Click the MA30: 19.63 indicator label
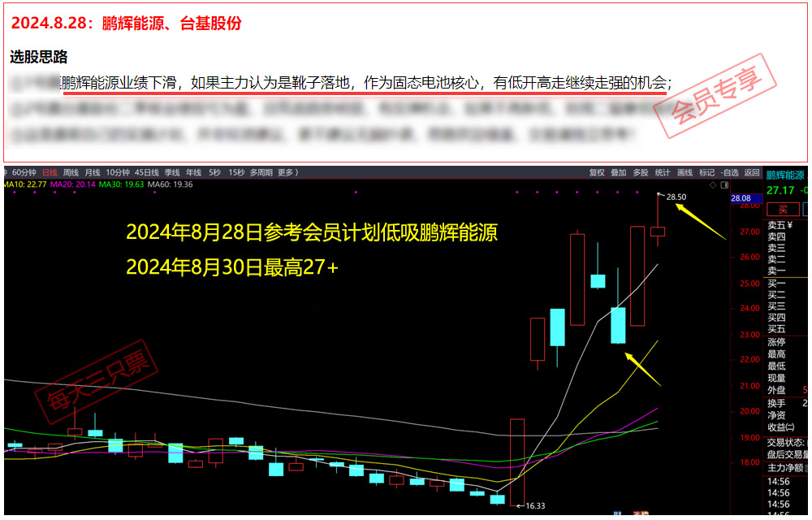Image resolution: width=812 pixels, height=520 pixels. (121, 184)
